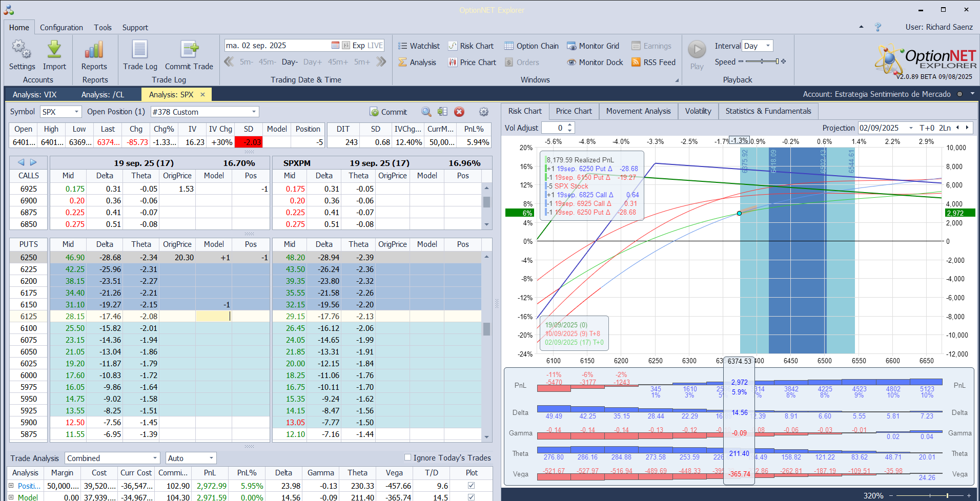Go to next expiration with right arrow
The image size is (980, 501).
33,162
